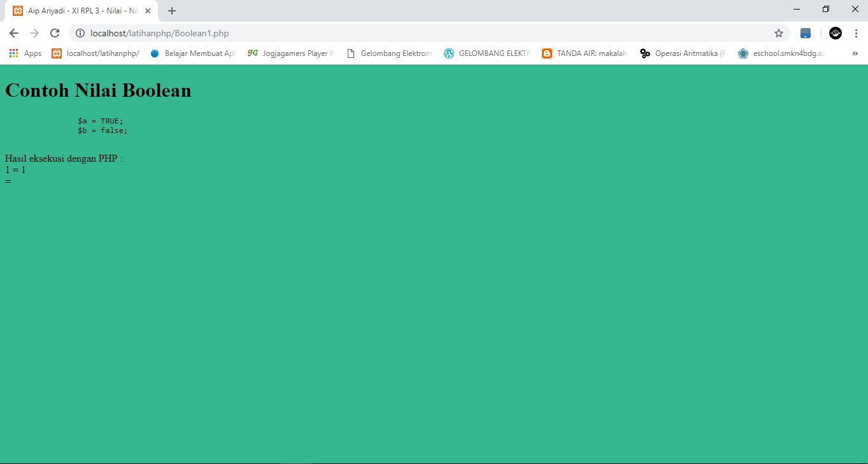Click the Apps grid icon on the bookmarks bar
Screen dimensions: 868x464
pos(13,53)
